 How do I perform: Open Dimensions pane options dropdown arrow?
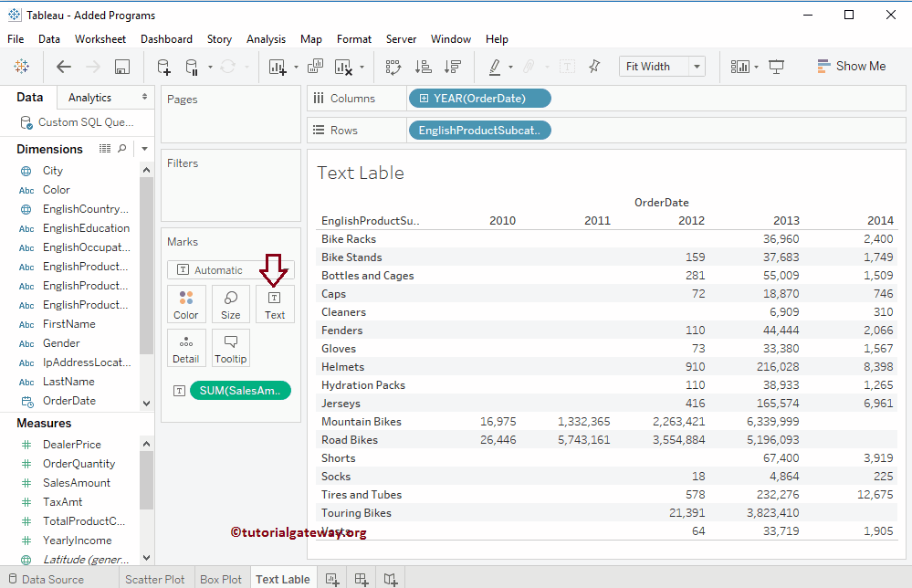(x=144, y=149)
